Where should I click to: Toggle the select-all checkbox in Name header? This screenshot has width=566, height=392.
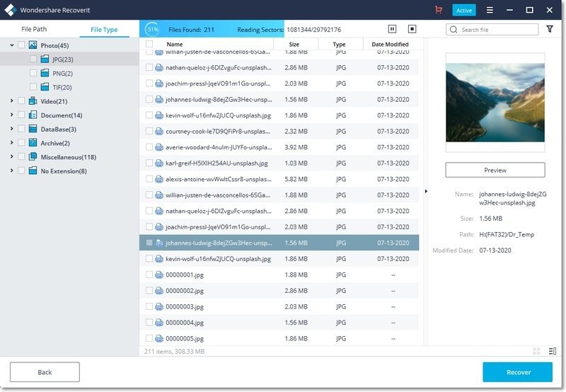coord(149,44)
